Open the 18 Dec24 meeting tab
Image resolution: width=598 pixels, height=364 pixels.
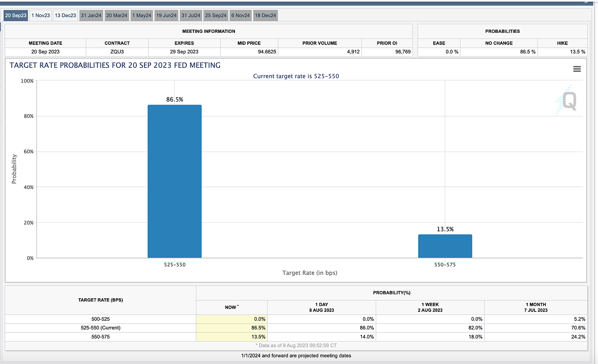[265, 15]
